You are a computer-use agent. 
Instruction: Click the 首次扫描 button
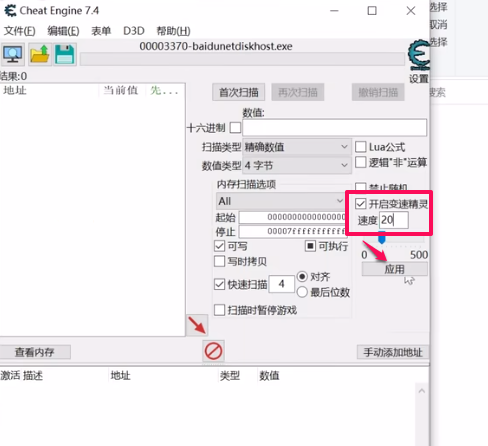pos(239,92)
